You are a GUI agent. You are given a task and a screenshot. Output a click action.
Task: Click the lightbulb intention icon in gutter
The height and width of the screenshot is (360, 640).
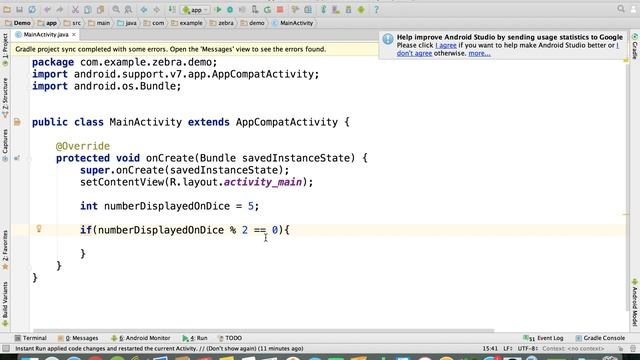[x=39, y=229]
